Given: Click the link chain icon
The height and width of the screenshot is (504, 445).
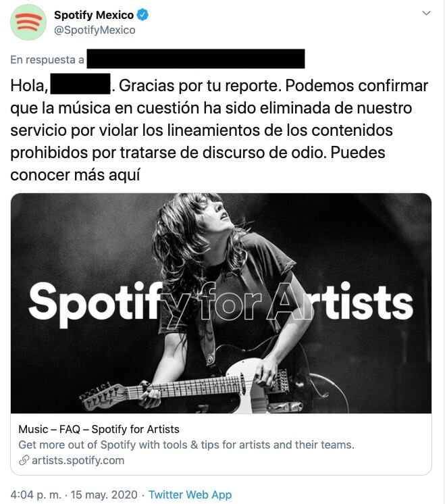Looking at the screenshot, I should pyautogui.click(x=24, y=460).
